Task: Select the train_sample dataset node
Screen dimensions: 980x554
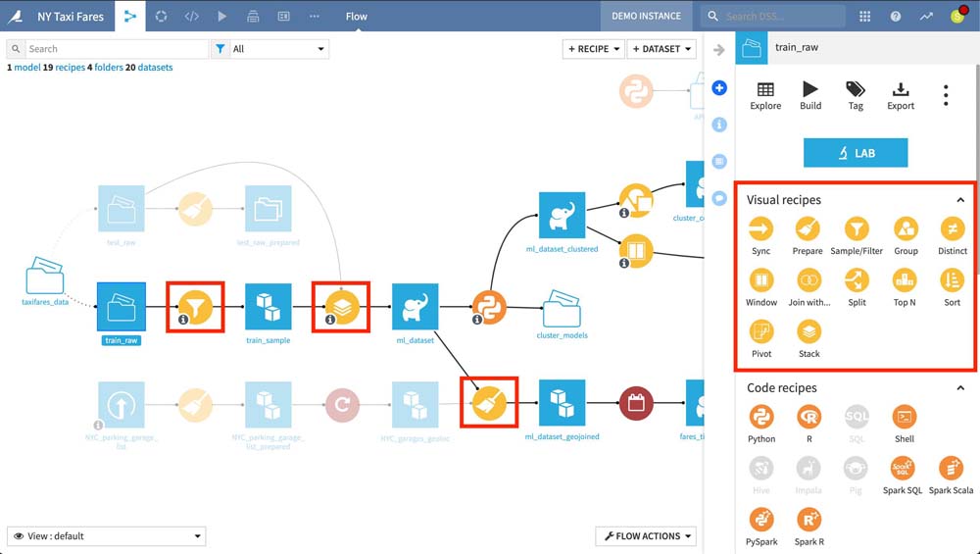Action: point(269,307)
